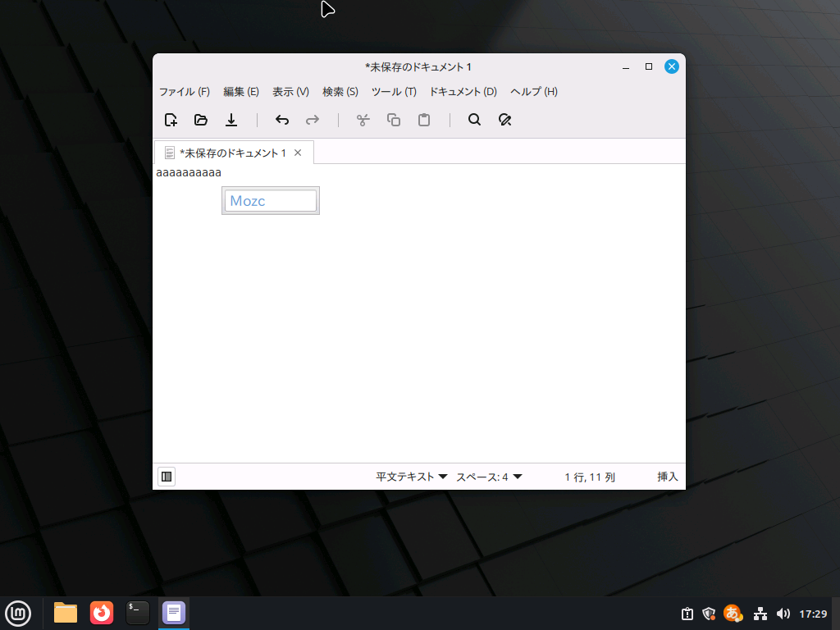The image size is (840, 630).
Task: Copy selection using the toolbar icon
Action: pos(394,120)
